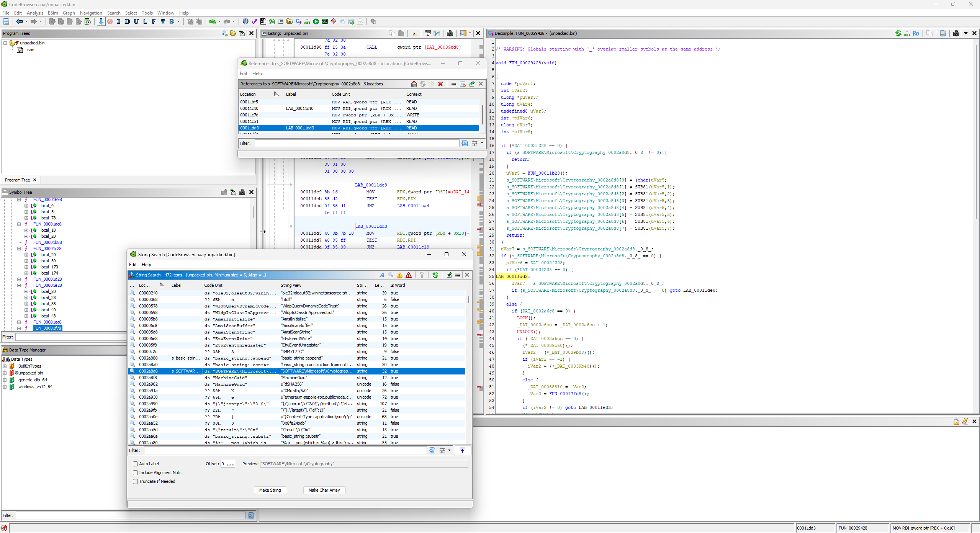This screenshot has width=980, height=533.
Task: Open the Analysis menu
Action: point(35,13)
